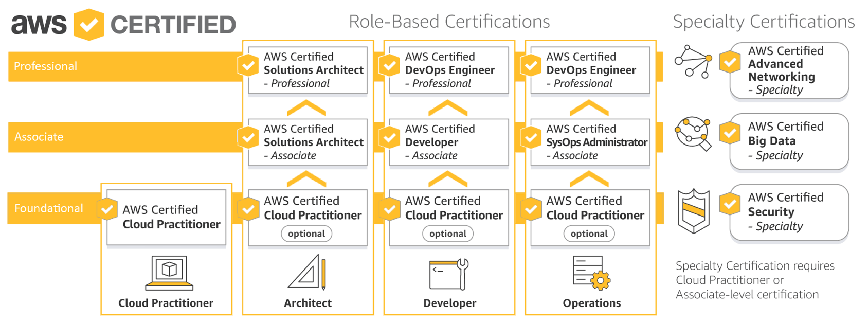This screenshot has height=323, width=868.
Task: Select the laptop icon for Cloud Practitioner
Action: pos(169,273)
